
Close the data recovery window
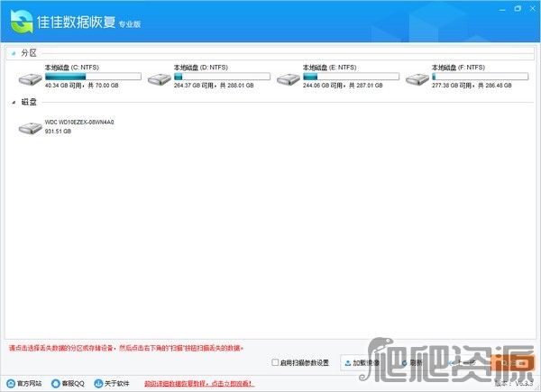pyautogui.click(x=533, y=9)
